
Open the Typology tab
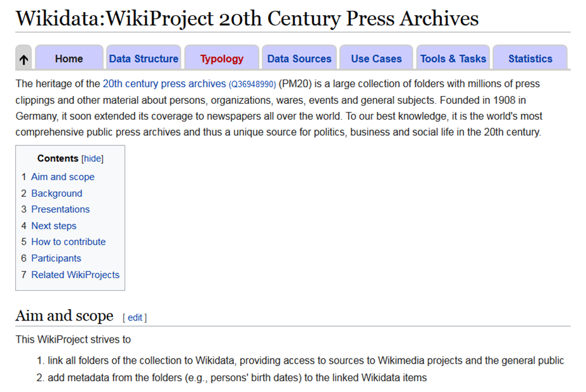point(222,59)
